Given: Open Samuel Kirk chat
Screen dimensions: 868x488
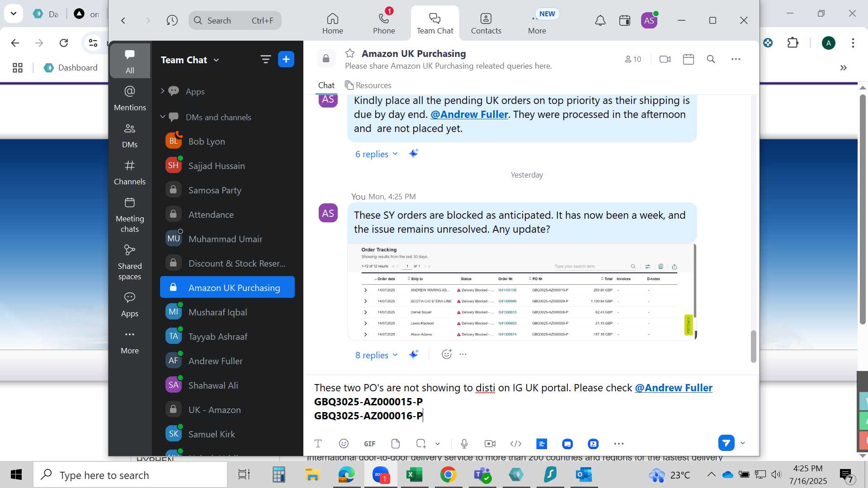Looking at the screenshot, I should click(x=227, y=434).
